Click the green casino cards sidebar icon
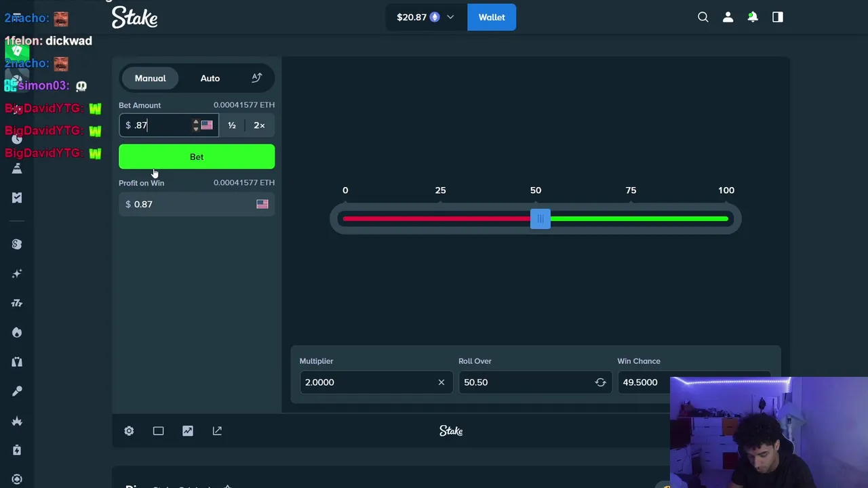This screenshot has height=488, width=868. click(x=17, y=50)
